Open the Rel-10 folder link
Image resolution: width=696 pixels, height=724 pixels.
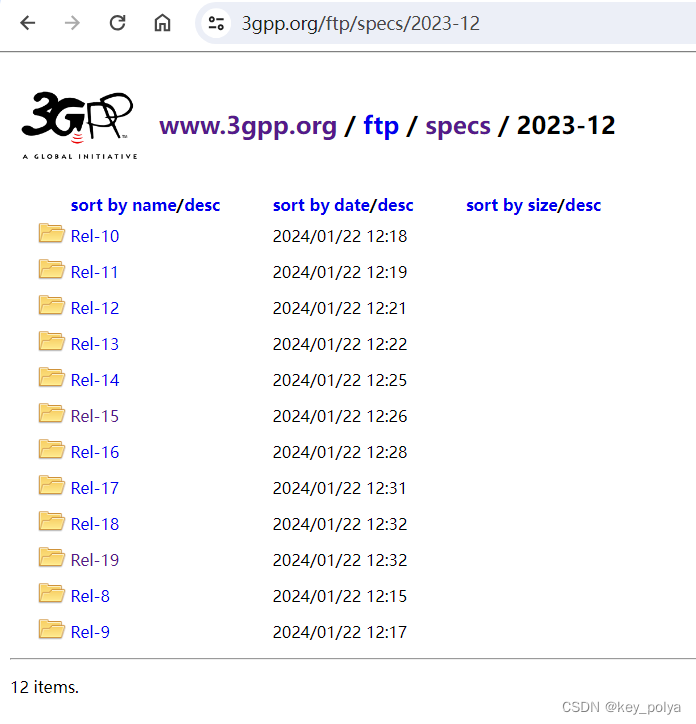[95, 236]
